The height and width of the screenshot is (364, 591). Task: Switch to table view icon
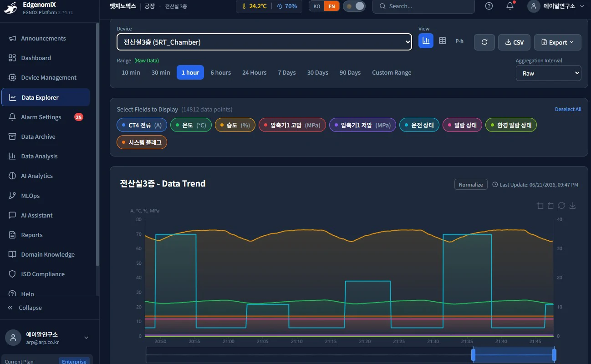point(443,41)
